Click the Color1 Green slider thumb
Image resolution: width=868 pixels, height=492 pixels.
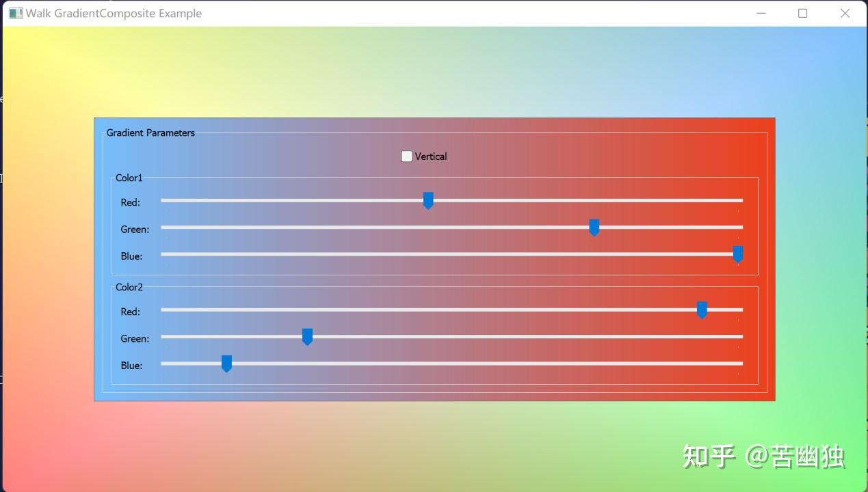tap(594, 228)
